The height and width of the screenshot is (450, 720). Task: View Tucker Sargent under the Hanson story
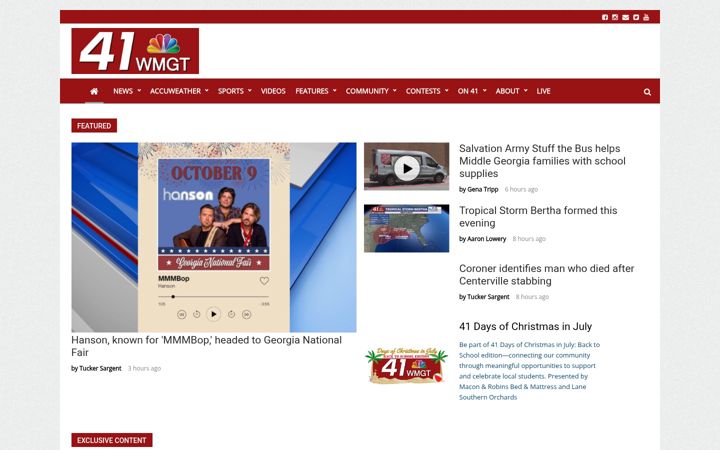point(100,368)
